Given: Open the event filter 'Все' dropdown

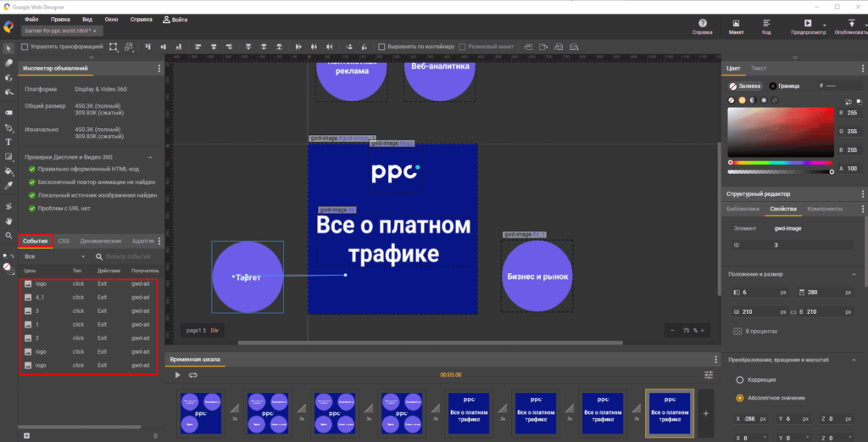Looking at the screenshot, I should coord(55,256).
